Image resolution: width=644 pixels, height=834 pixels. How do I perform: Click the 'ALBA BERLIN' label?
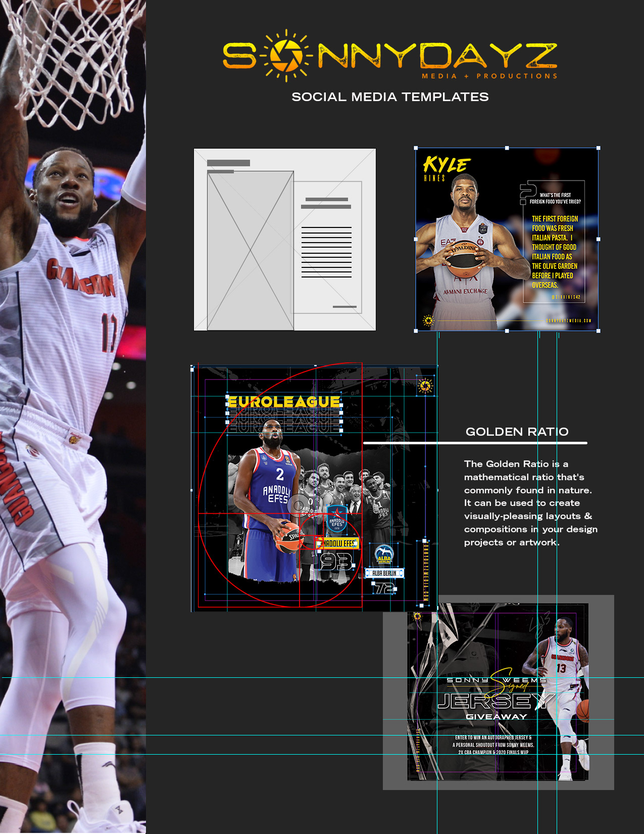tap(384, 573)
